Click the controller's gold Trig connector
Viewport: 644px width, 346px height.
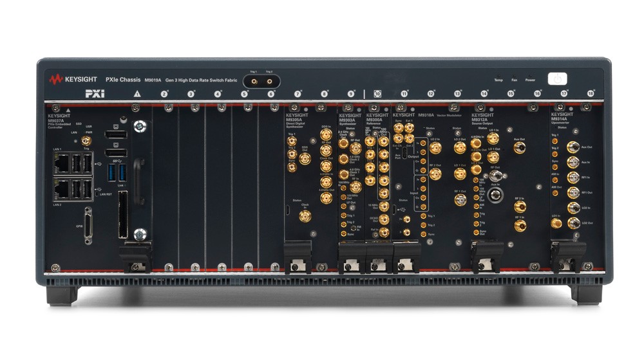click(86, 141)
